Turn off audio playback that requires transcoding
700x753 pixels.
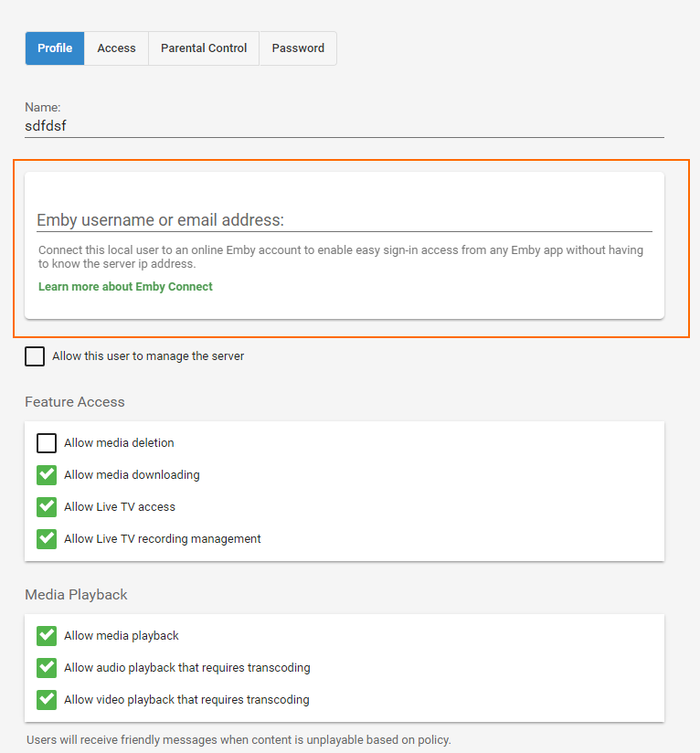tap(47, 668)
